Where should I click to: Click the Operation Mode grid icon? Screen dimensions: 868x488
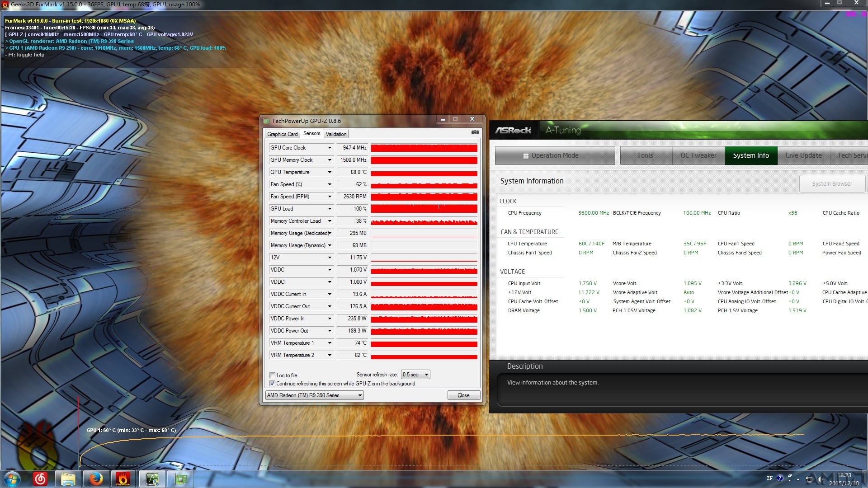(526, 156)
